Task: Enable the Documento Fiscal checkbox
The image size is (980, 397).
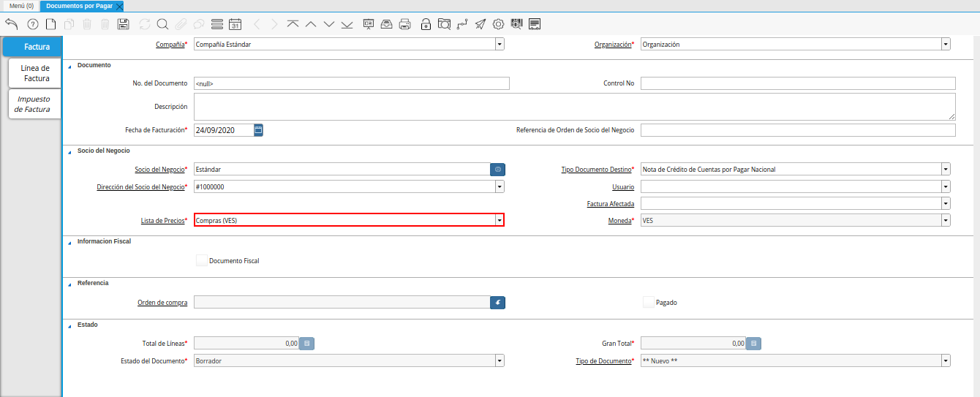Action: point(202,260)
